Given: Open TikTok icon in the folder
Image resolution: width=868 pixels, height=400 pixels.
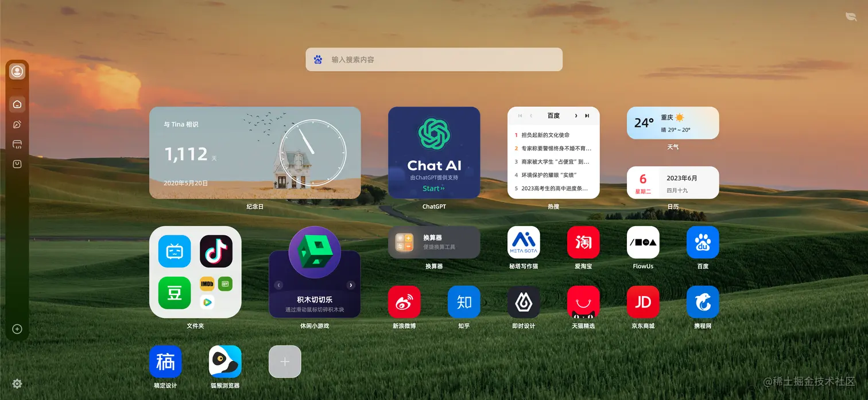Looking at the screenshot, I should [216, 251].
